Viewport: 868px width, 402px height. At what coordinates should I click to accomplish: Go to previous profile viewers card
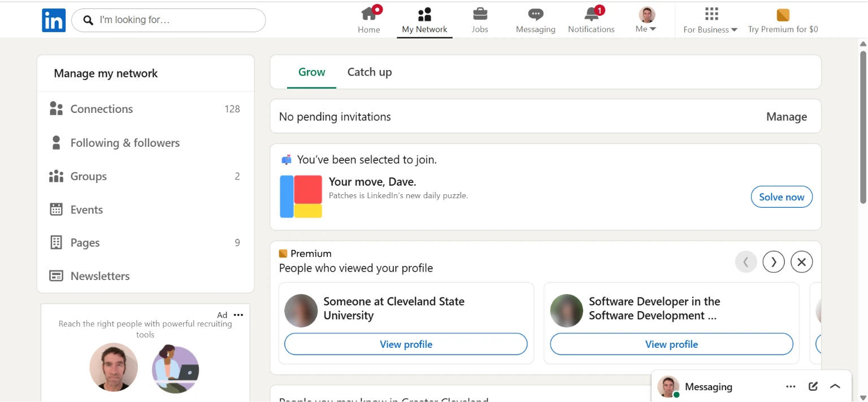tap(746, 262)
